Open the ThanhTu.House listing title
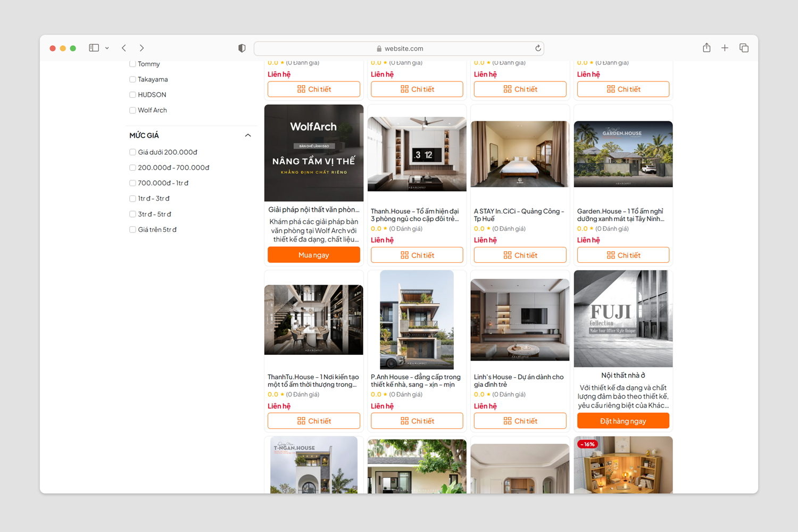Screen dimensions: 798x532 (313, 381)
